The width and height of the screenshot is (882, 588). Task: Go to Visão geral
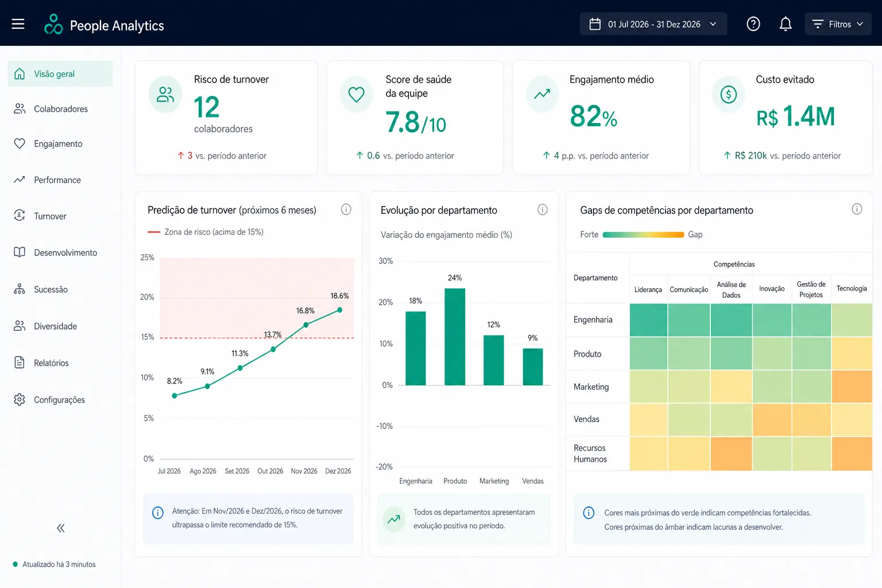(x=60, y=73)
